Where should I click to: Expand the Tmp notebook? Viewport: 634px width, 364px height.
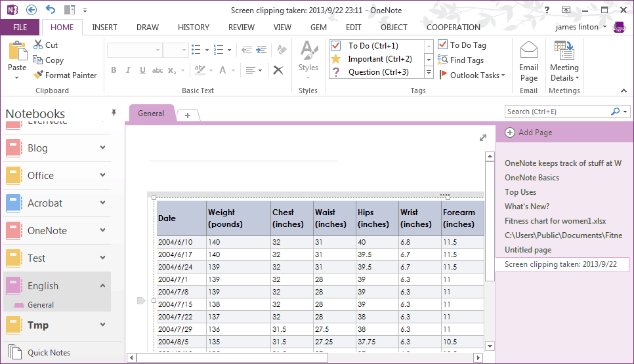(x=102, y=325)
